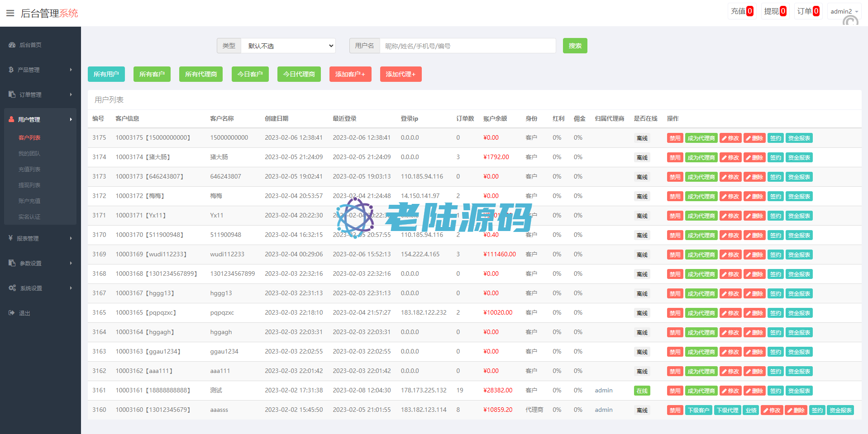Click pencil 修改 button for user 3175
Screen dimensions: 868x434
tap(730, 138)
